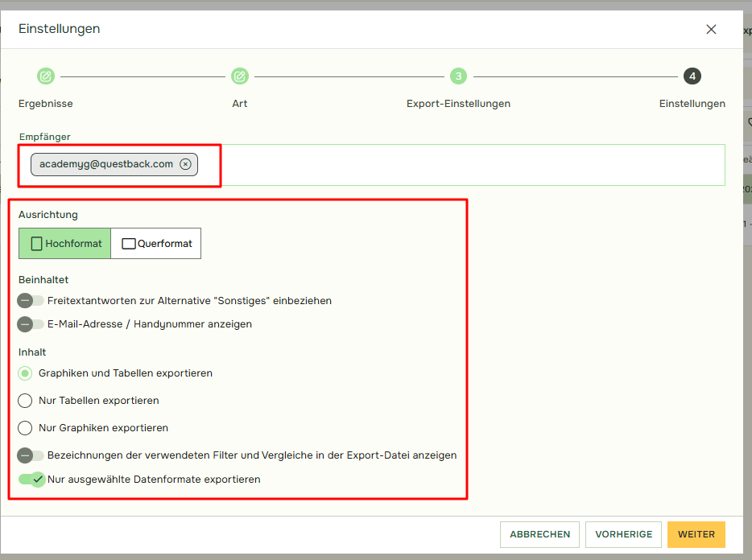Image resolution: width=752 pixels, height=560 pixels.
Task: Remove academyg@questback.com recipient chip
Action: point(185,164)
